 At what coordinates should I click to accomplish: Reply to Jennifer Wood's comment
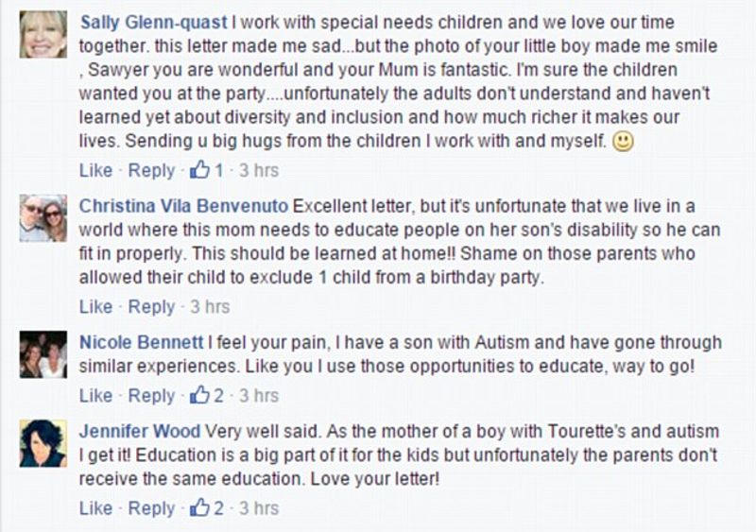coord(151,509)
